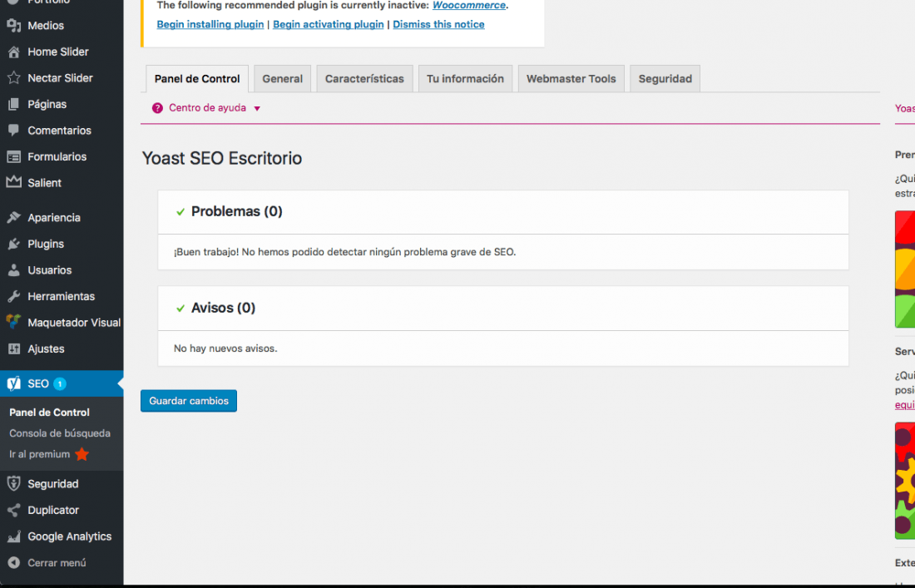Click the Nectar Slider star icon
Screen dimensions: 915x588
point(14,78)
